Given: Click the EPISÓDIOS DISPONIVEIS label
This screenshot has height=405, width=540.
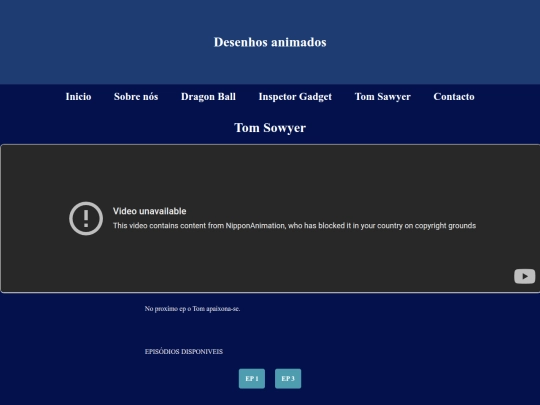Looking at the screenshot, I should [184, 352].
